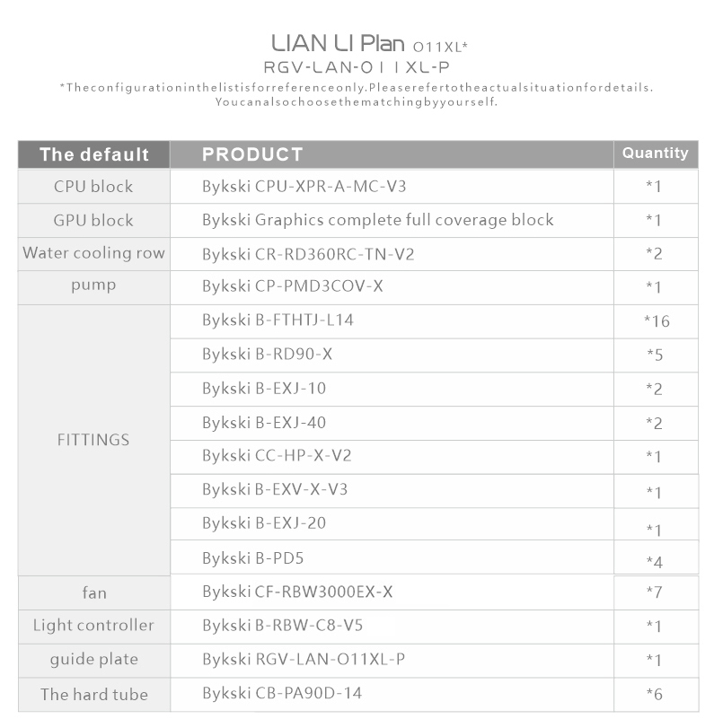Select the pump product Bykski CP-PMD3COV-X
714x728 pixels.
(x=293, y=286)
